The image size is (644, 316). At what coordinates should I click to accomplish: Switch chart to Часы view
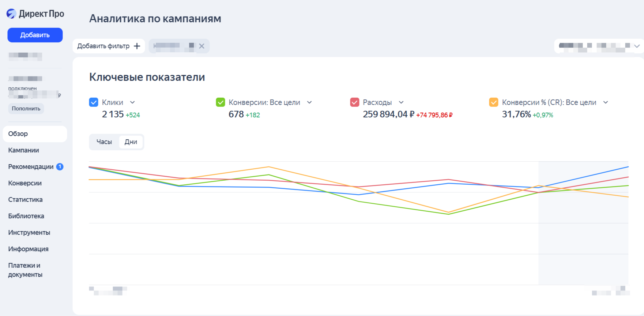pos(104,142)
